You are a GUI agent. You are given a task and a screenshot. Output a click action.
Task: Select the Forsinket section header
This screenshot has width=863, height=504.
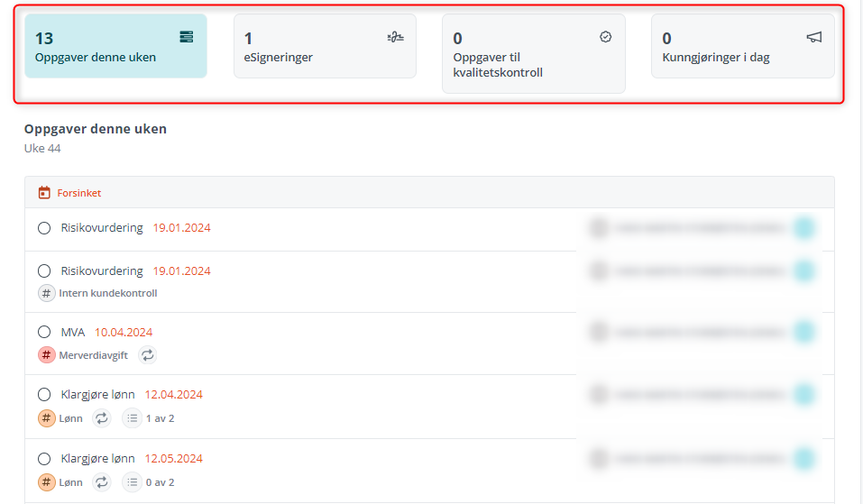point(429,193)
